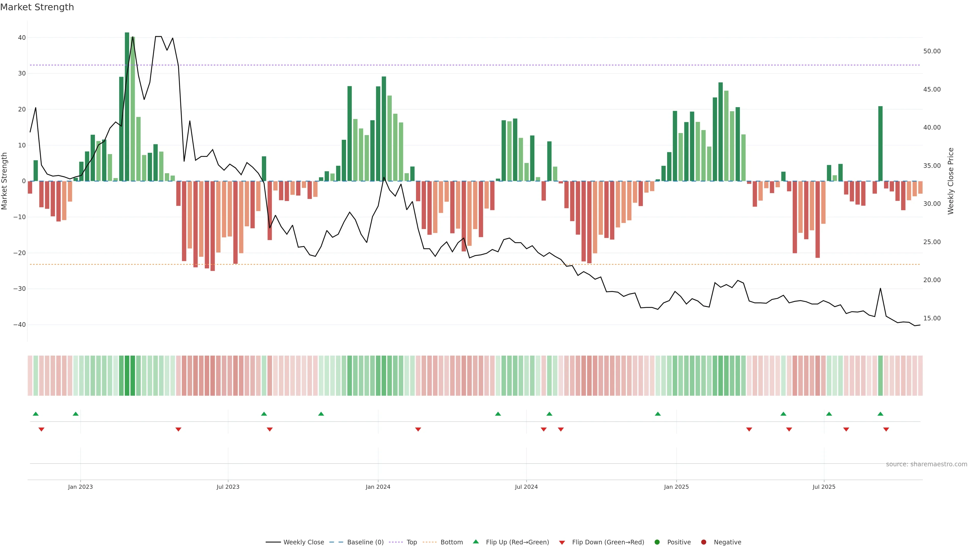Image resolution: width=980 pixels, height=551 pixels.
Task: Click the Jan 2024 x-axis label
Action: [378, 487]
